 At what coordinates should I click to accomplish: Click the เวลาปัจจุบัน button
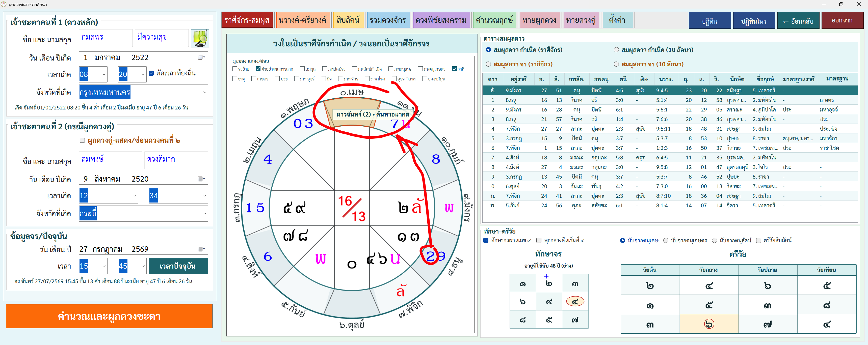click(178, 266)
